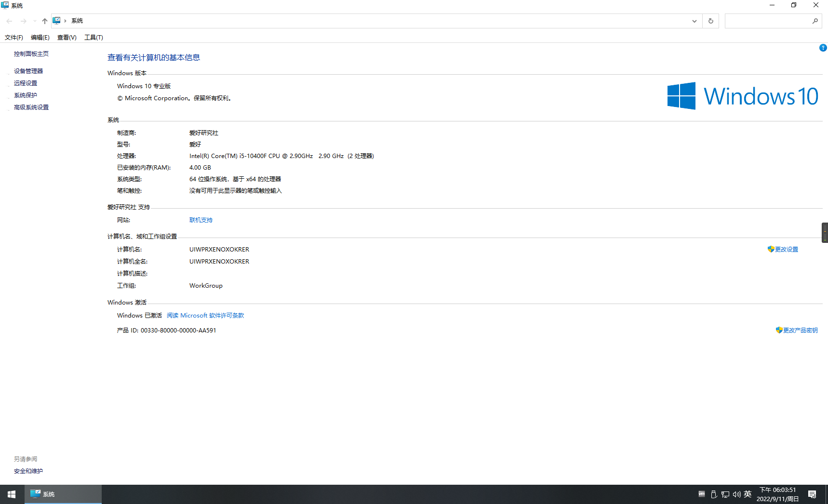
Task: Open 查看(V) menu
Action: 67,38
